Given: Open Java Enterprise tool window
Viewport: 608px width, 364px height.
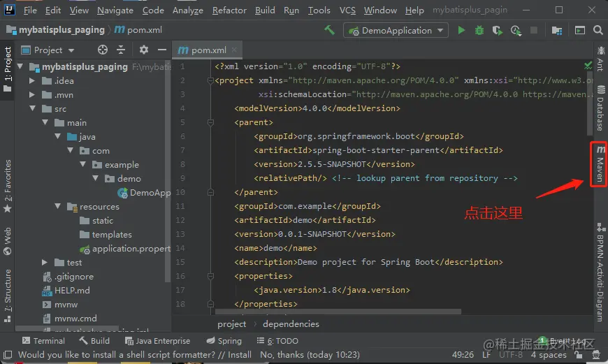Looking at the screenshot, I should pyautogui.click(x=157, y=341).
